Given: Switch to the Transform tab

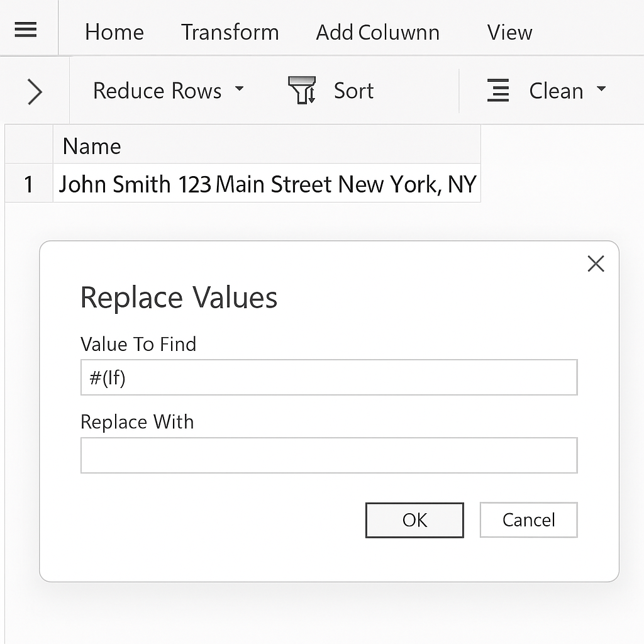Looking at the screenshot, I should tap(230, 32).
